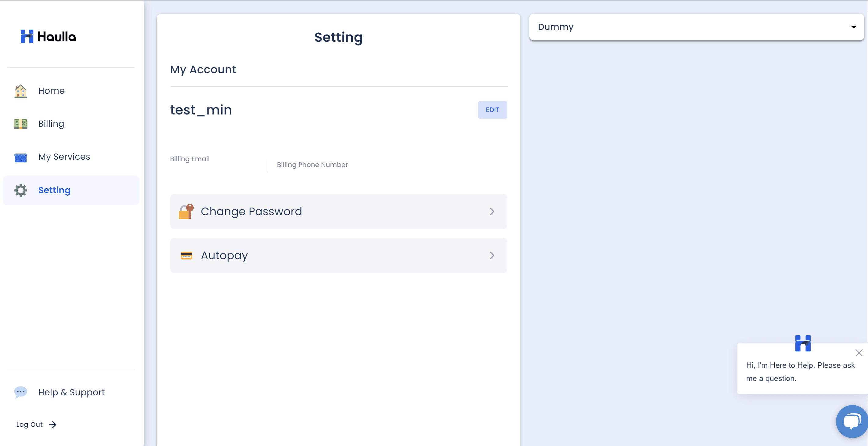Image resolution: width=868 pixels, height=446 pixels.
Task: Click the Help & Support speech bubble icon
Action: (20, 392)
